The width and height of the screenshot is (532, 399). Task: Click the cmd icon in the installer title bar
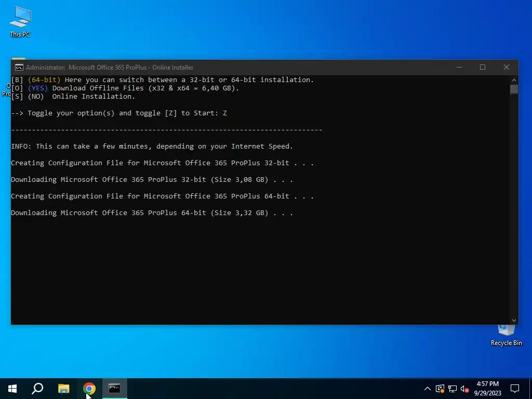pos(19,67)
